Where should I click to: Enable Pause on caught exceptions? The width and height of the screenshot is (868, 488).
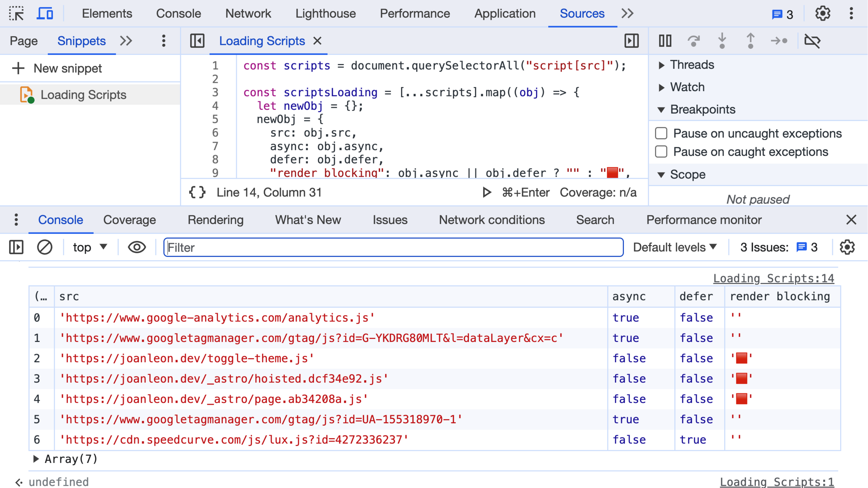(x=661, y=152)
